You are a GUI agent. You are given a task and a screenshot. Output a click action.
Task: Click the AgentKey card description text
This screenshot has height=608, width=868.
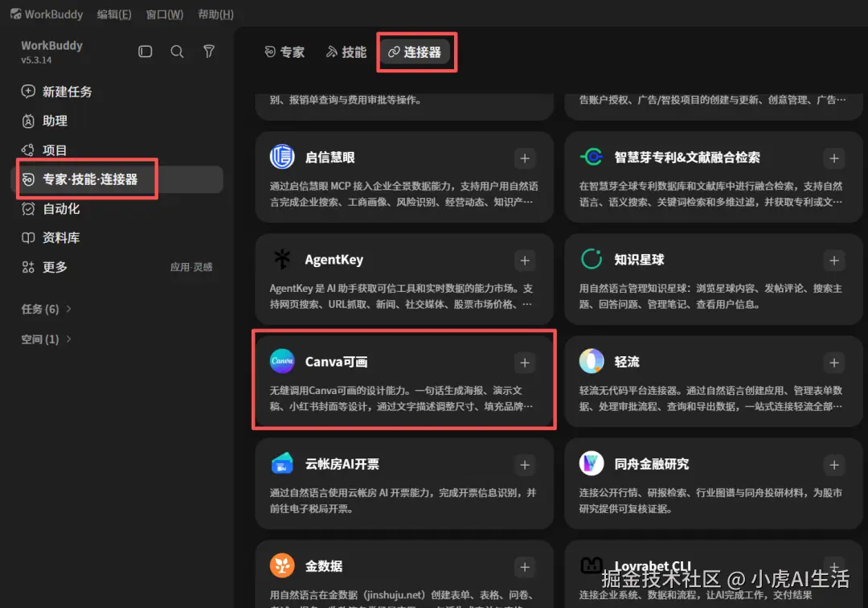401,296
